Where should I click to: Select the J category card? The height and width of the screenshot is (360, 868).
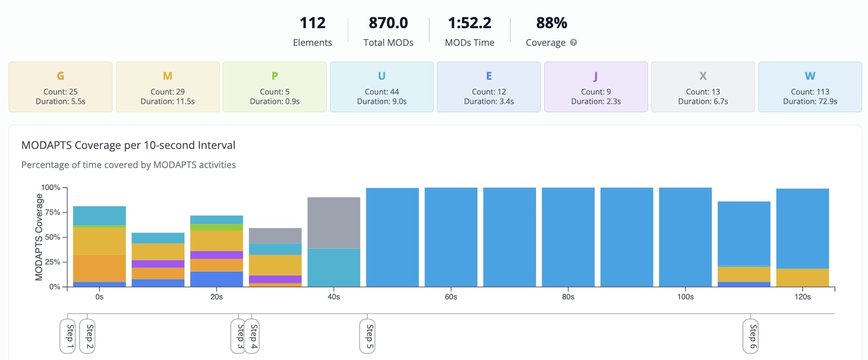[x=596, y=87]
